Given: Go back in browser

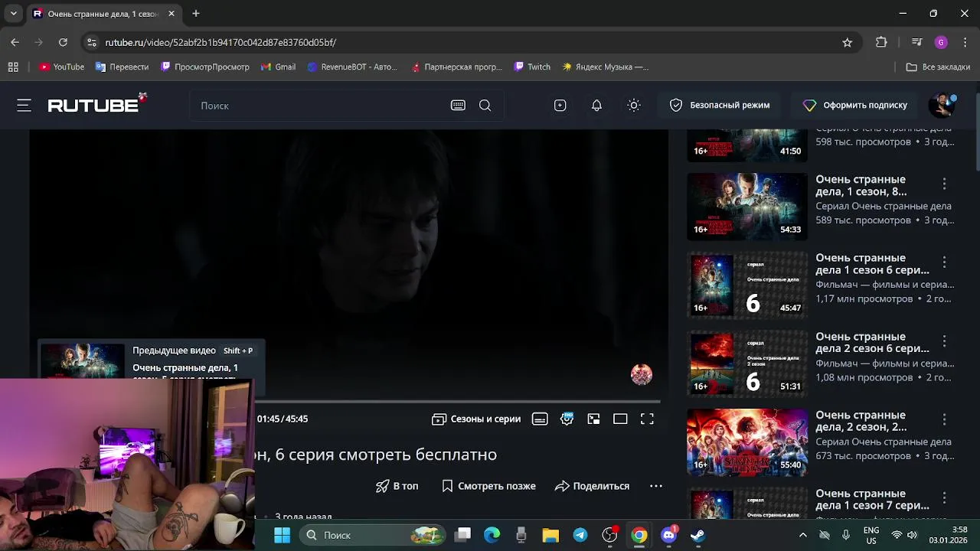Looking at the screenshot, I should [15, 42].
